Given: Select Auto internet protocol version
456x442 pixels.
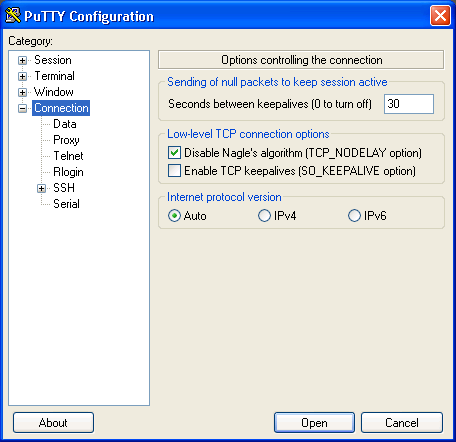Looking at the screenshot, I should (x=174, y=216).
